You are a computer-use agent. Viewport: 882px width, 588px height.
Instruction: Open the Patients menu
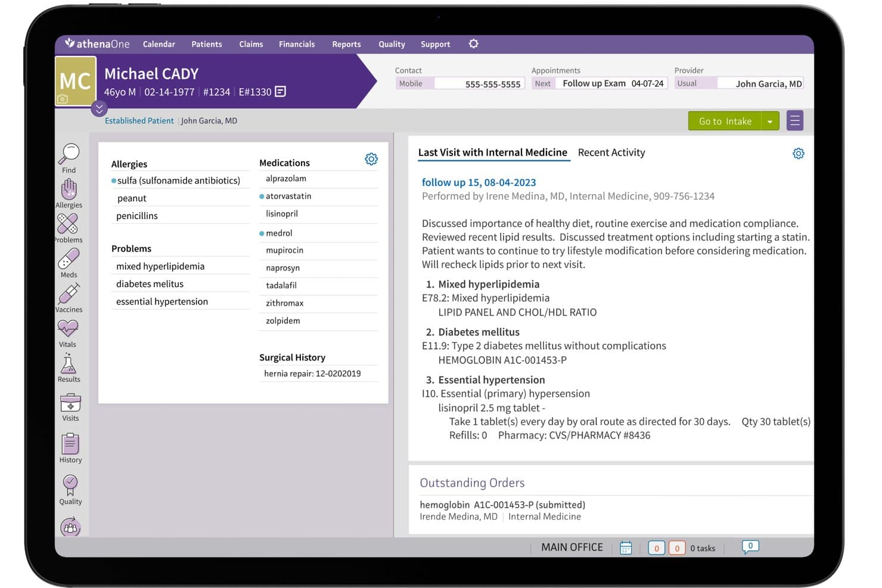pyautogui.click(x=207, y=44)
